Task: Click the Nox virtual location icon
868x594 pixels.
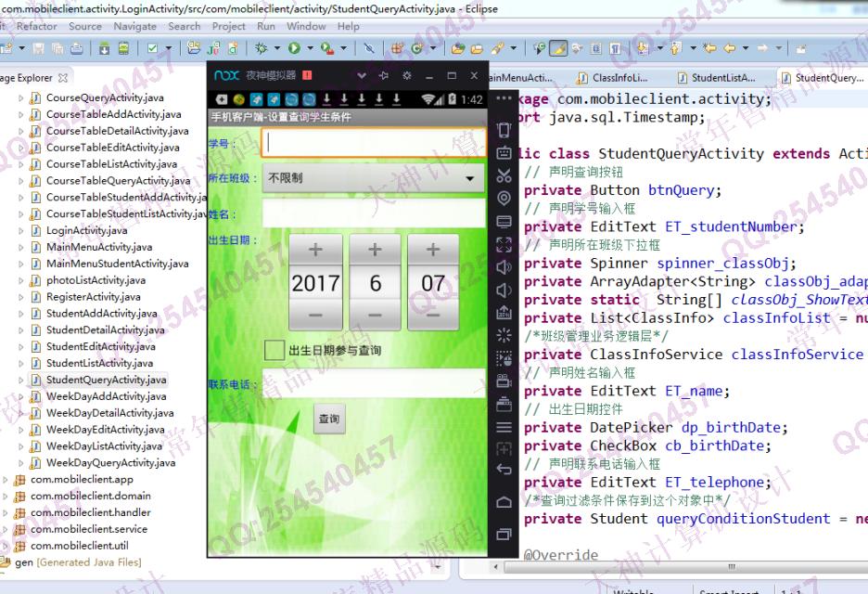Action: (504, 198)
